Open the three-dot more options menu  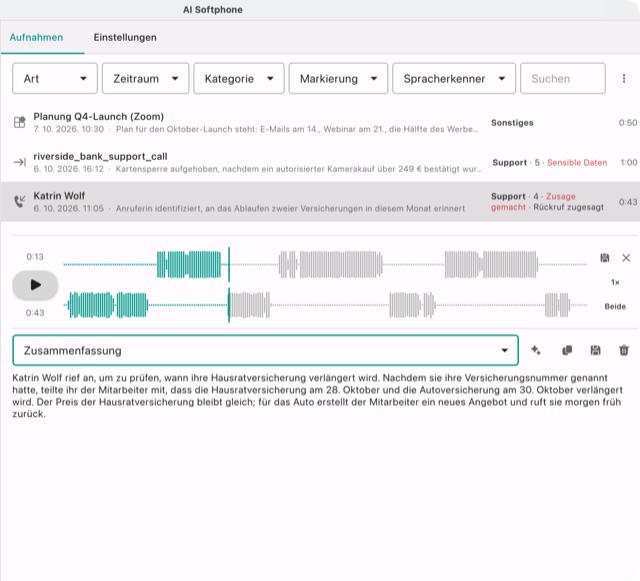coord(624,78)
